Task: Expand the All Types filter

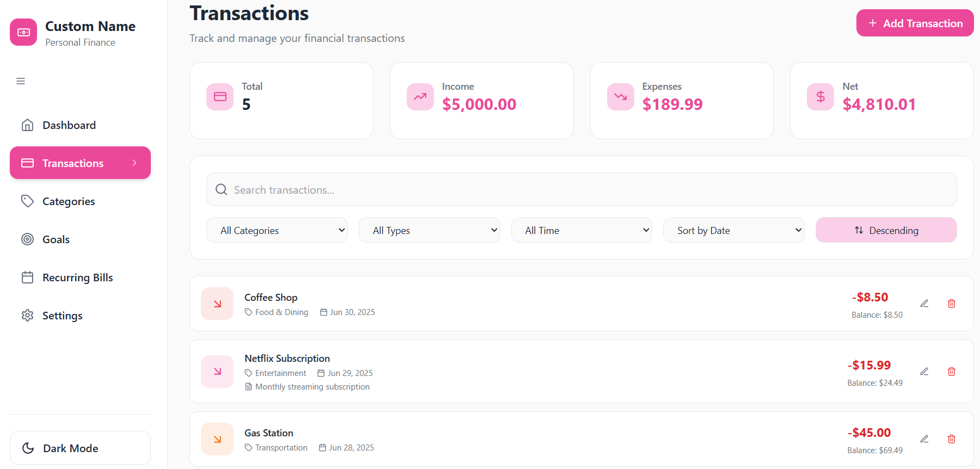Action: click(x=429, y=230)
